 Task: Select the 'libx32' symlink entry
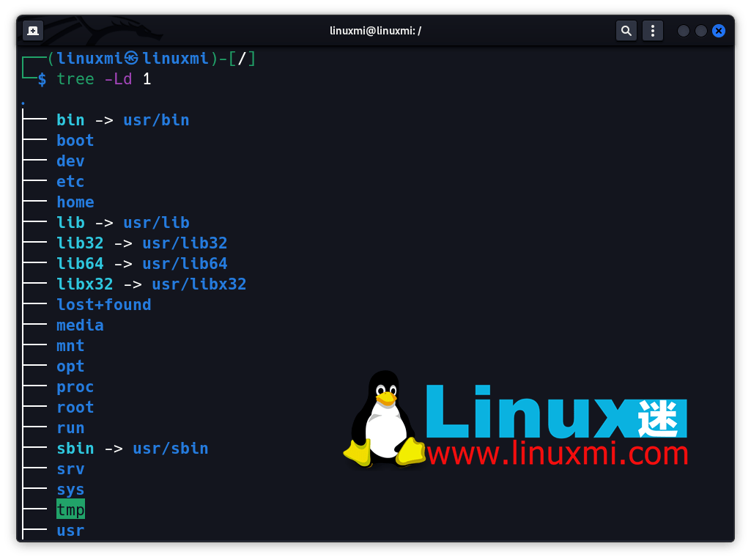click(x=85, y=284)
